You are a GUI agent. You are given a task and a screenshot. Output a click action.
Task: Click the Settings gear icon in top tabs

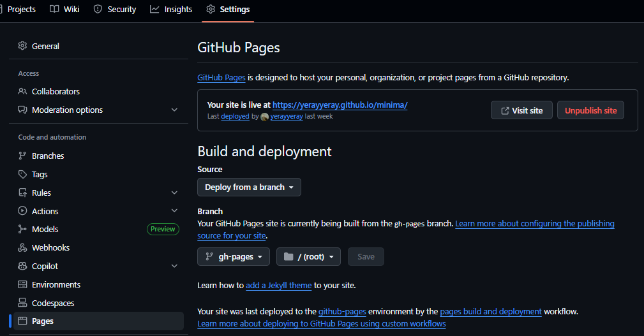(x=211, y=9)
